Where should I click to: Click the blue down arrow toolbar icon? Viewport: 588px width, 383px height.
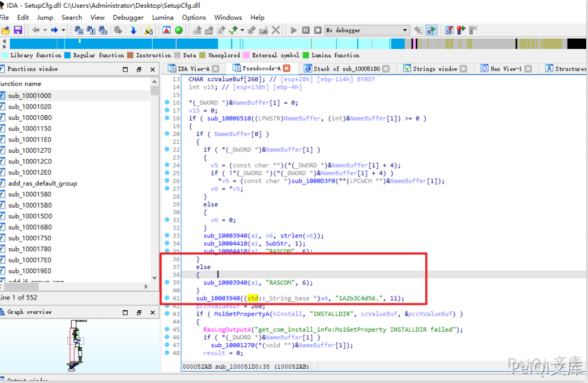pos(133,30)
